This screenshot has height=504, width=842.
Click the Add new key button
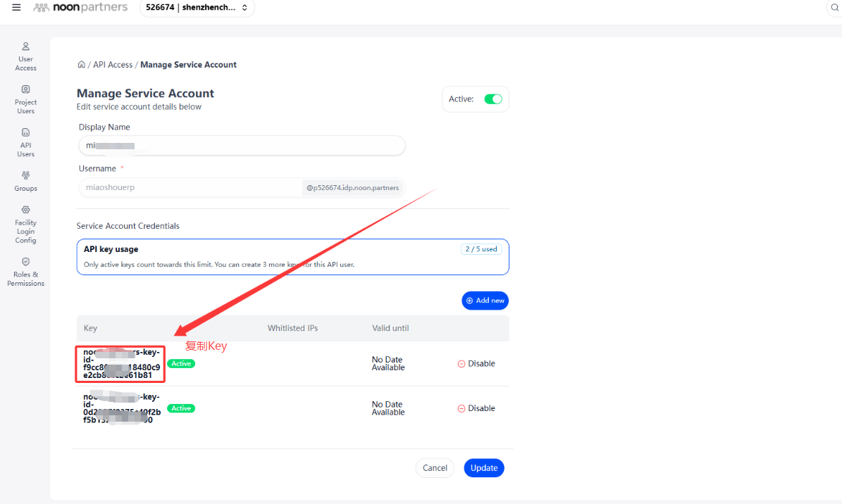(485, 301)
